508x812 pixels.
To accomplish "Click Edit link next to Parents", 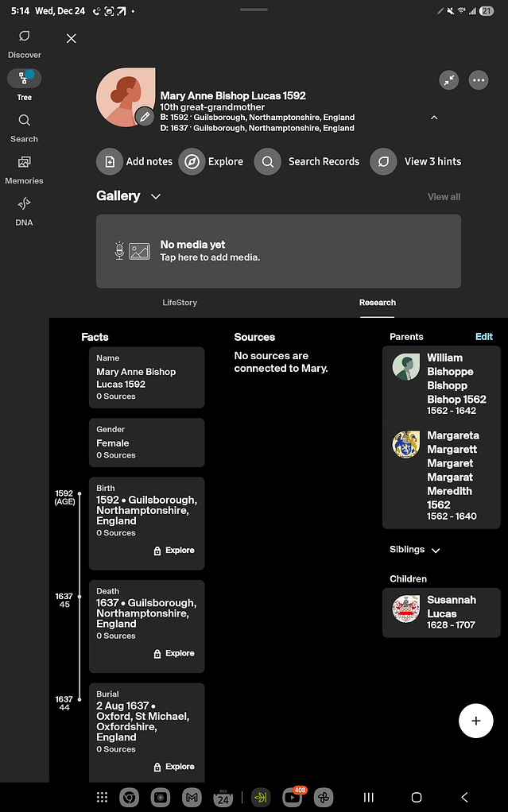I will coord(483,337).
